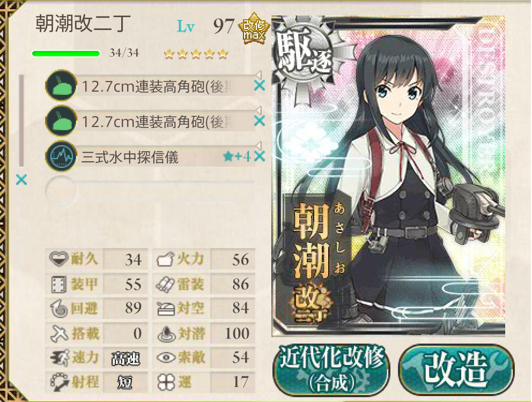The image size is (532, 402).
Task: Remove all equipment with the left X
Action: click(21, 180)
